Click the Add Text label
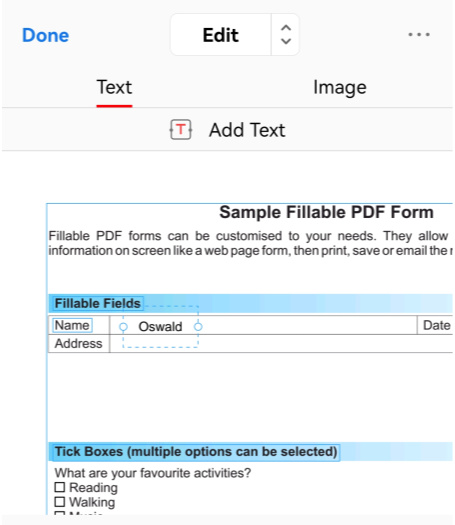 point(247,130)
